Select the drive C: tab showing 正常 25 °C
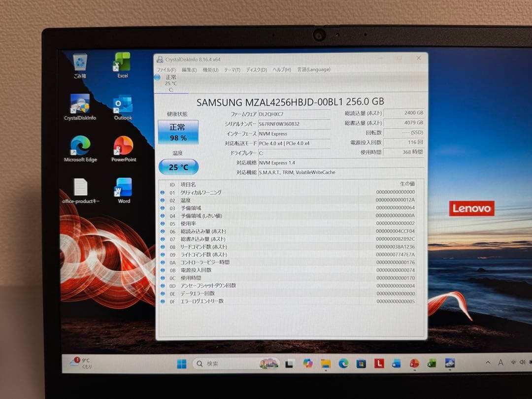This screenshot has height=399, width=532. coord(171,83)
